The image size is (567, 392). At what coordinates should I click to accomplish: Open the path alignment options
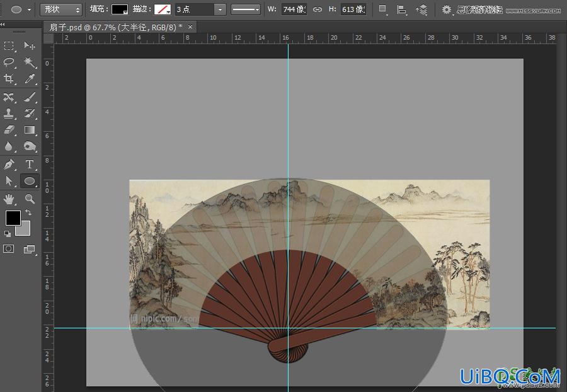[x=401, y=9]
